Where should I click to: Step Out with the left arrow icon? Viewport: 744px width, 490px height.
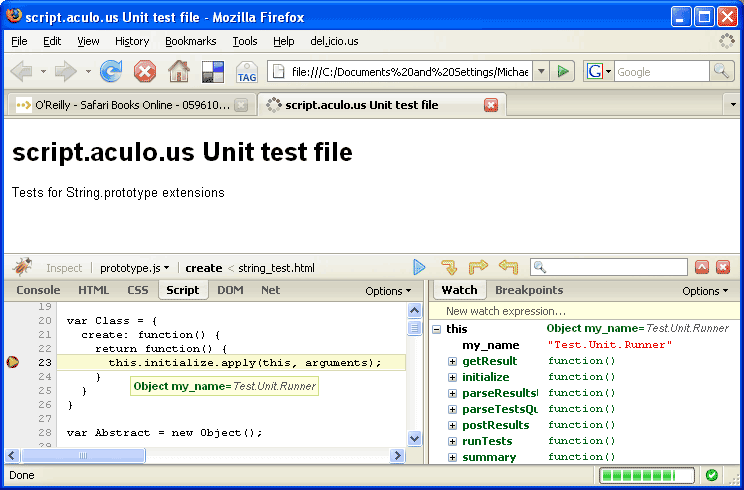click(508, 267)
